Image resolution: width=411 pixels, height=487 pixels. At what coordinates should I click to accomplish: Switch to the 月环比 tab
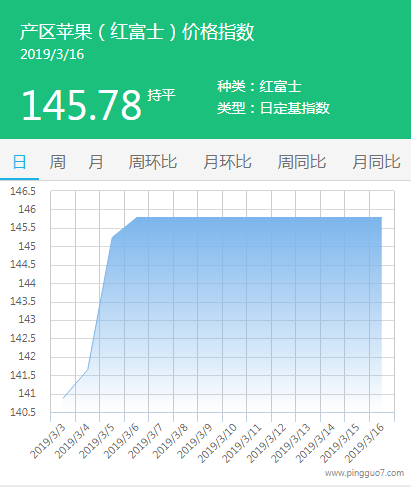227,162
